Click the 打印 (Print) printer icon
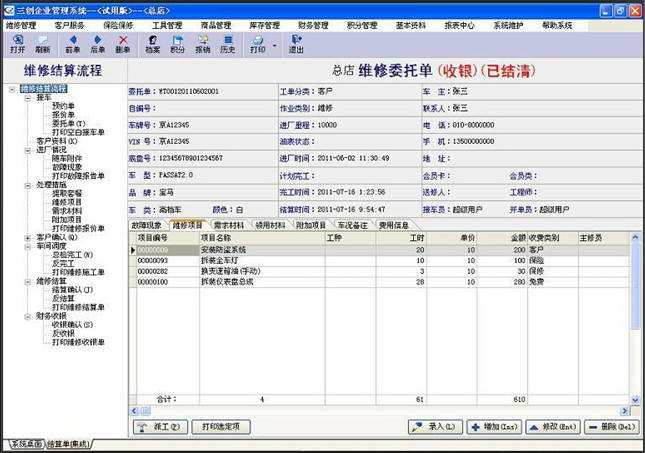Image resolution: width=645 pixels, height=453 pixels. [258, 44]
